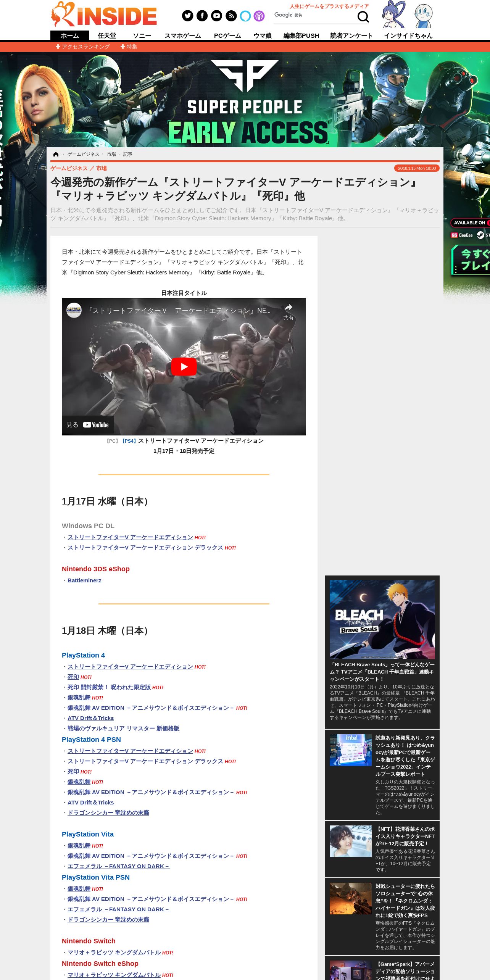Click the Nintendo 3DS eShop heading
The image size is (490, 980).
pos(96,569)
